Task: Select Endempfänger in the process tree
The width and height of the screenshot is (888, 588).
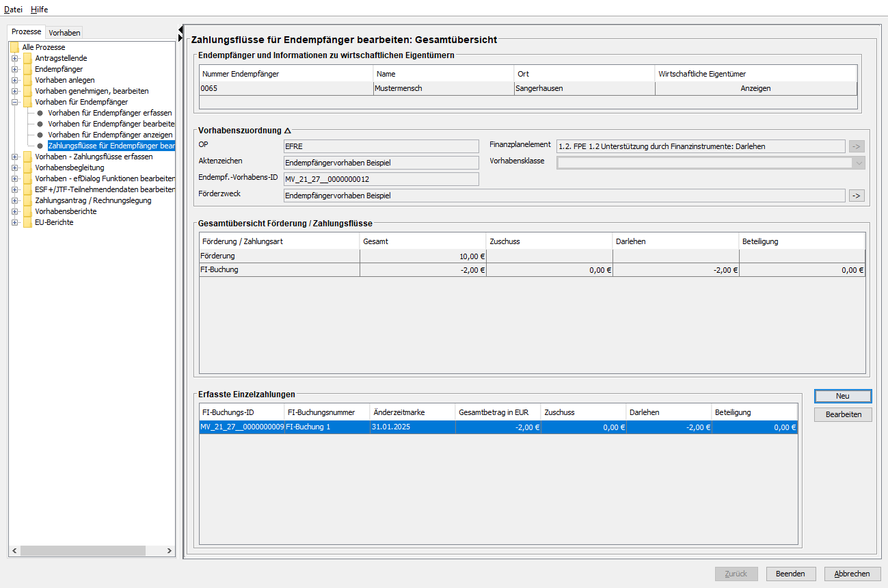Action: point(59,69)
